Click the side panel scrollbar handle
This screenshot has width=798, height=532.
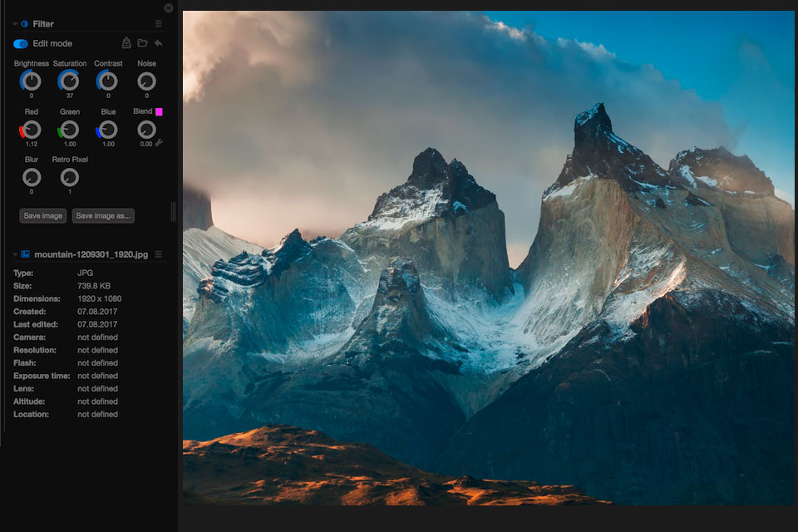coord(174,212)
